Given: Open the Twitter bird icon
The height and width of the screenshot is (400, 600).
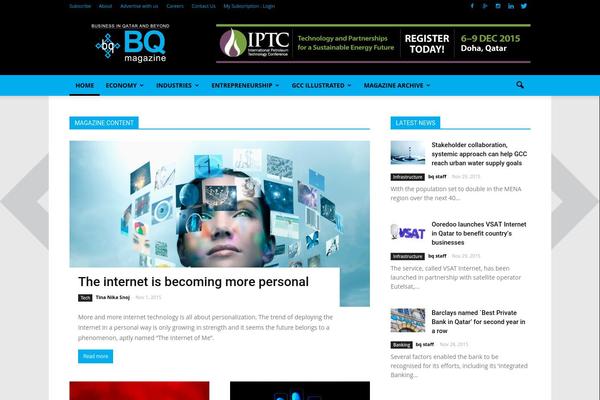Looking at the screenshot, I should [x=525, y=6].
